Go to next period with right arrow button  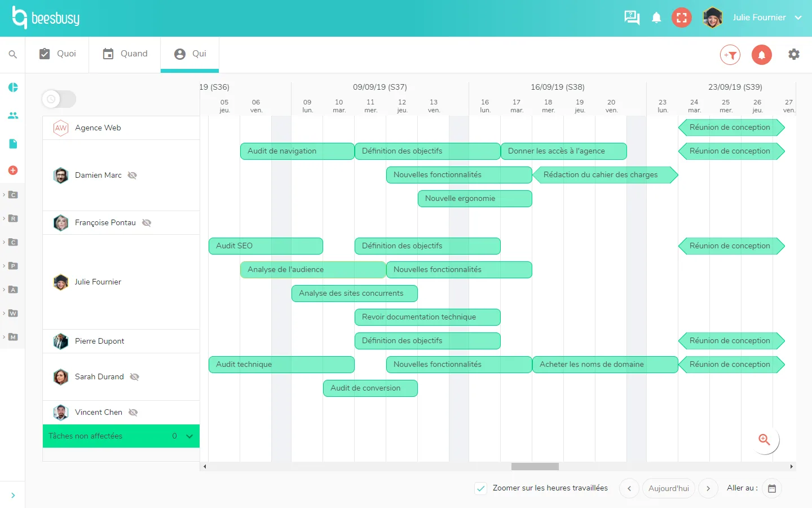pos(708,488)
